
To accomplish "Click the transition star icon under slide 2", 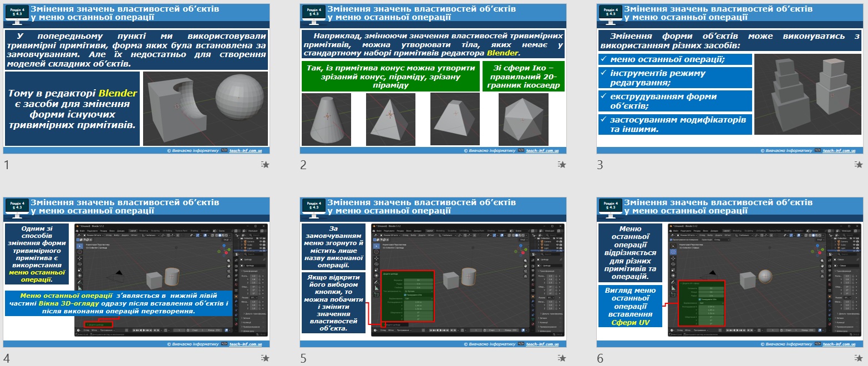I will coord(562,165).
